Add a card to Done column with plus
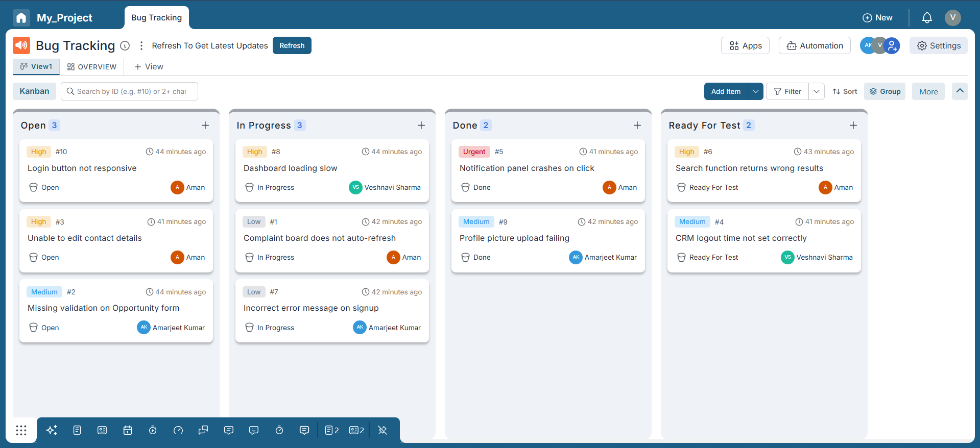The width and height of the screenshot is (980, 448). click(x=637, y=126)
